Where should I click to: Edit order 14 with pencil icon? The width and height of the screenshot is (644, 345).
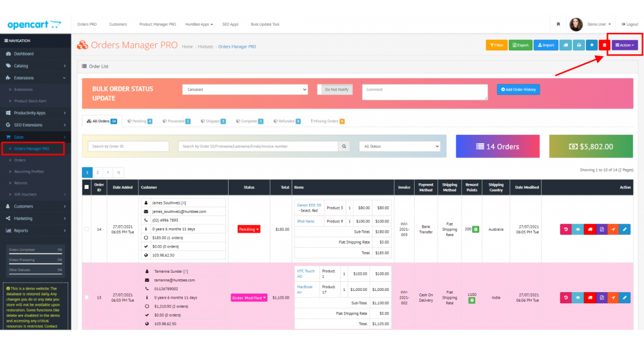625,230
